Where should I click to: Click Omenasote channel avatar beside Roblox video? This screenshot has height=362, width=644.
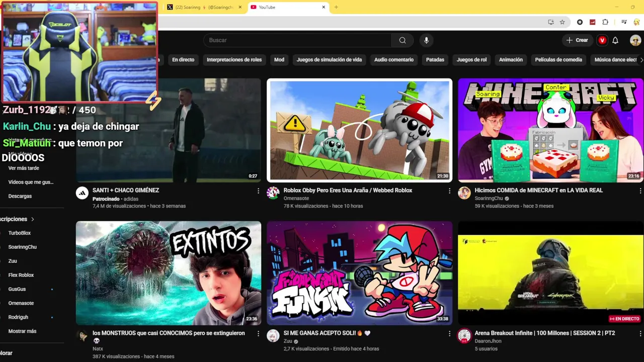(x=273, y=193)
